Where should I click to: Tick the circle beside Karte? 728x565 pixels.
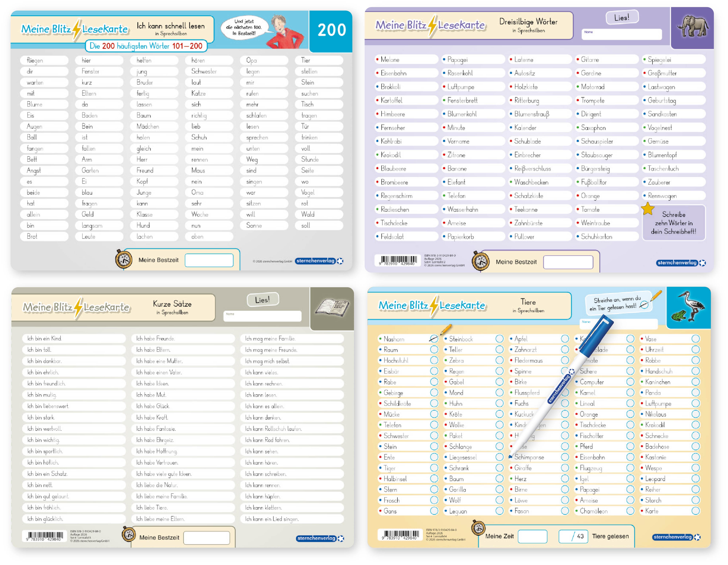[x=695, y=511]
